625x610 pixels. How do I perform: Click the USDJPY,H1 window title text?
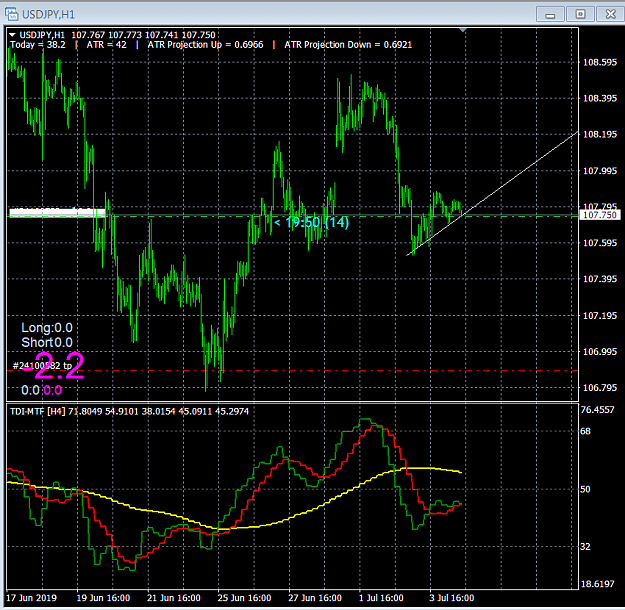pos(48,15)
